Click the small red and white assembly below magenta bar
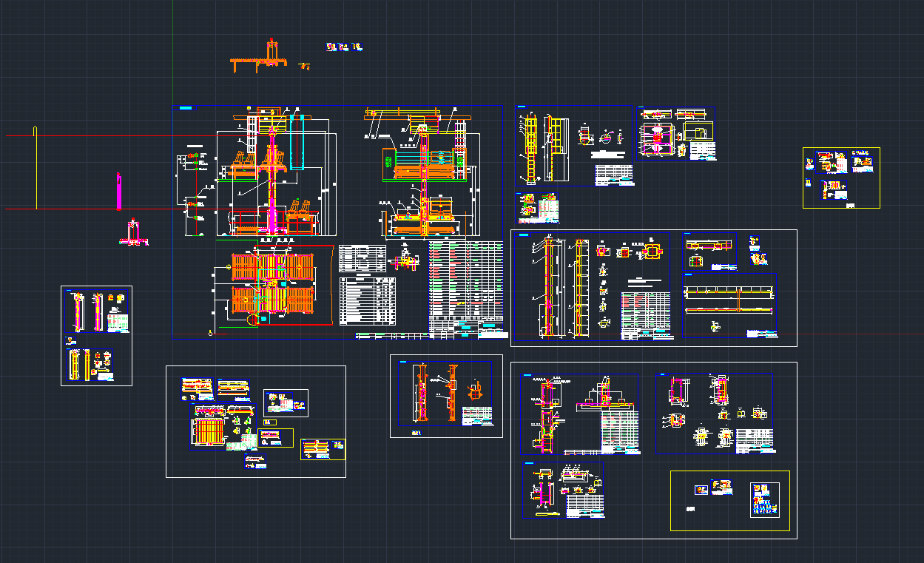This screenshot has height=563, width=924. [x=133, y=233]
